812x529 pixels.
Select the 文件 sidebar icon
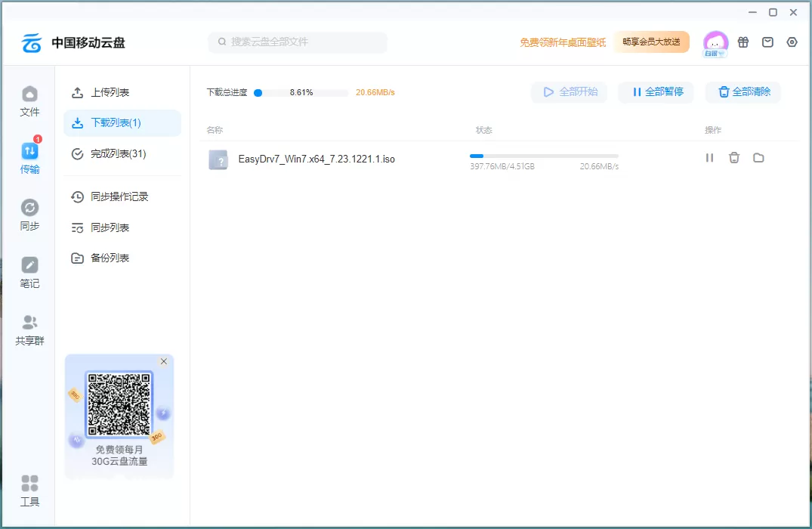[29, 101]
